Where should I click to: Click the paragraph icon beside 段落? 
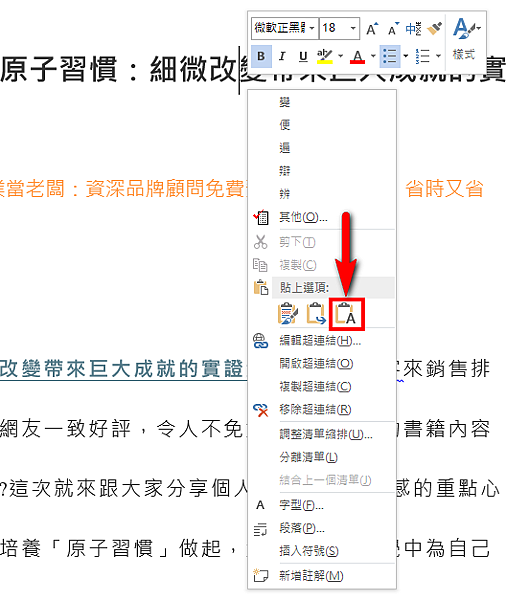260,529
